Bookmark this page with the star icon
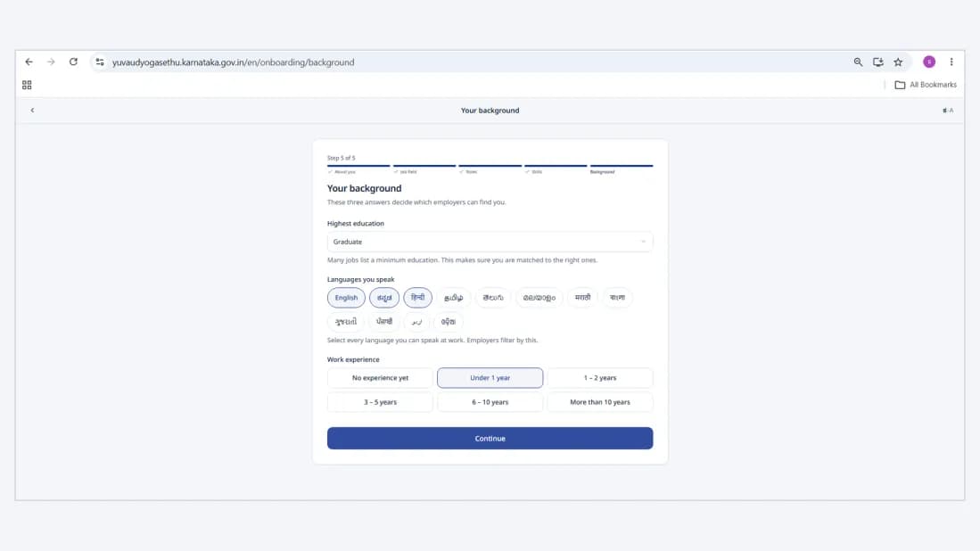 (898, 62)
